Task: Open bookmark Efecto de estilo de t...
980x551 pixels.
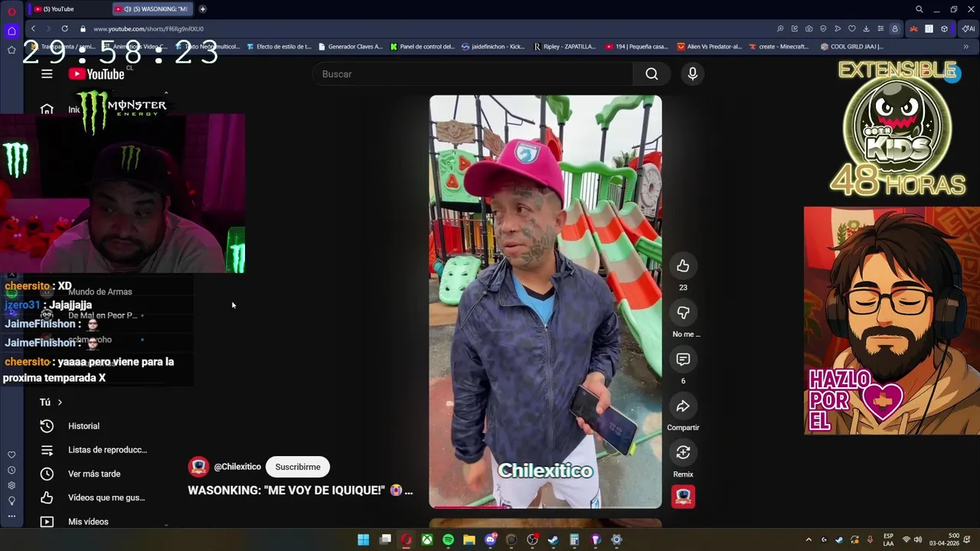Action: click(x=279, y=47)
